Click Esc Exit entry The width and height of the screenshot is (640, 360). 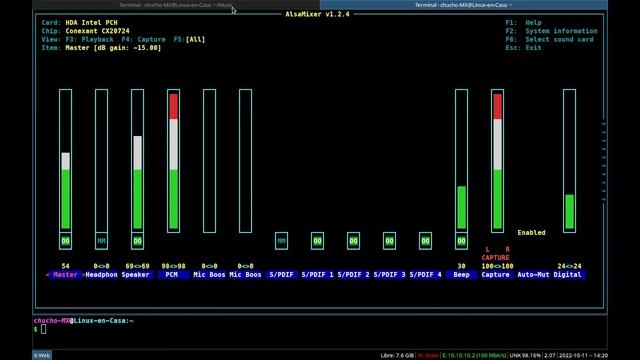coord(523,48)
